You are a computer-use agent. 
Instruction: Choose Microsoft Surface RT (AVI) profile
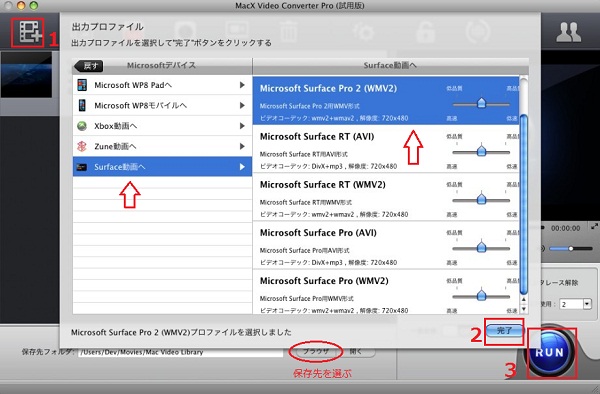click(x=386, y=148)
